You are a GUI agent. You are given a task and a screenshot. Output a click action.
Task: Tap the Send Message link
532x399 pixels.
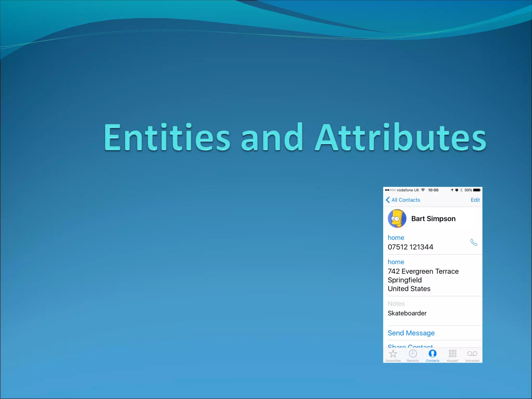411,333
